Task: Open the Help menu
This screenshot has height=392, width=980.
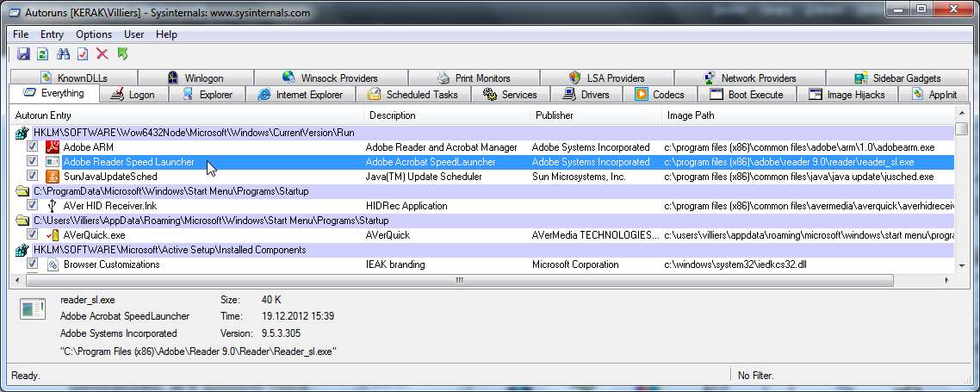Action: coord(166,34)
